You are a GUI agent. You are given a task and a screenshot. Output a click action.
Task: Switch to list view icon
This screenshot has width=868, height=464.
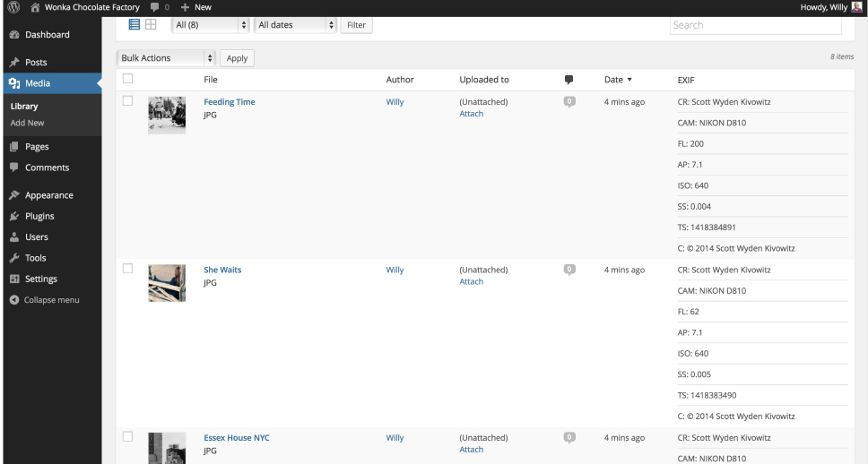(134, 24)
